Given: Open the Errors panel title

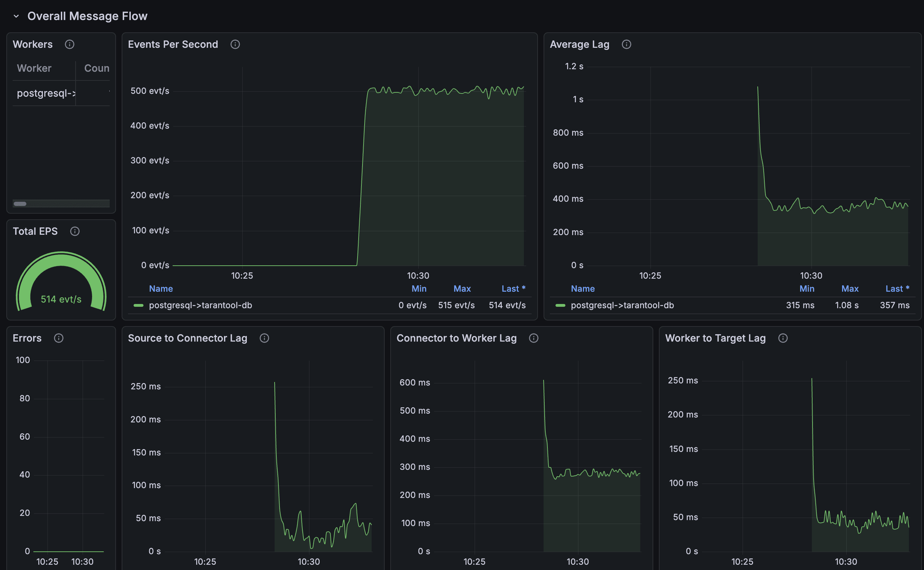Looking at the screenshot, I should pos(27,338).
